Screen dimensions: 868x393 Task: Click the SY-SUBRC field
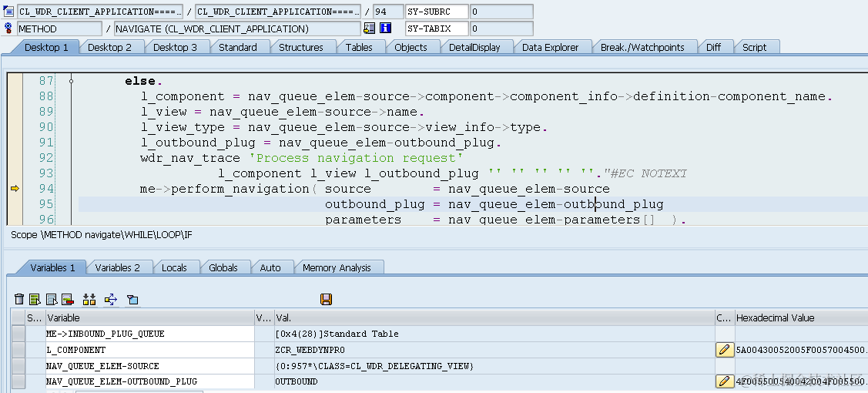(x=437, y=11)
